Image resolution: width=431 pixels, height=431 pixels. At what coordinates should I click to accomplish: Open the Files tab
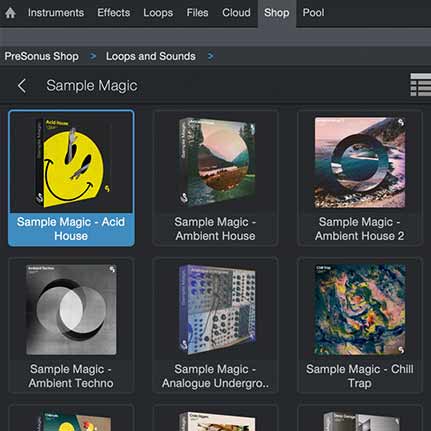(197, 13)
